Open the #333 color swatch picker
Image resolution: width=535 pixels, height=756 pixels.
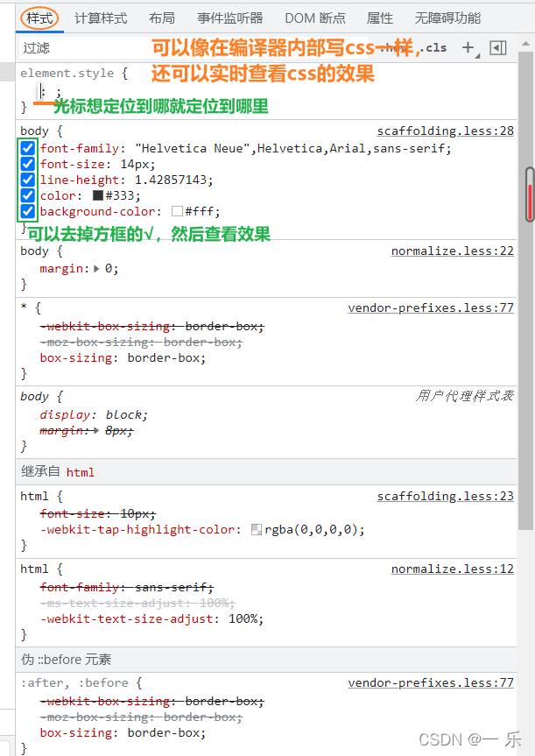coord(98,195)
